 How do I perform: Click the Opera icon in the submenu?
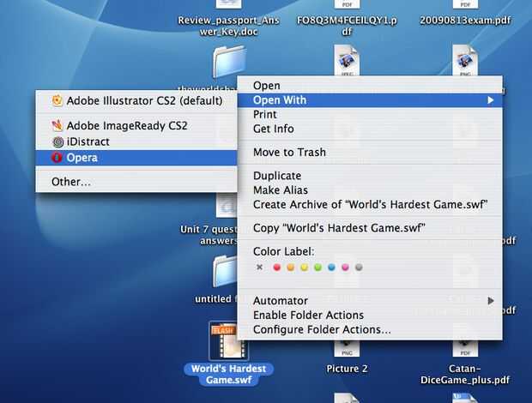(x=57, y=158)
